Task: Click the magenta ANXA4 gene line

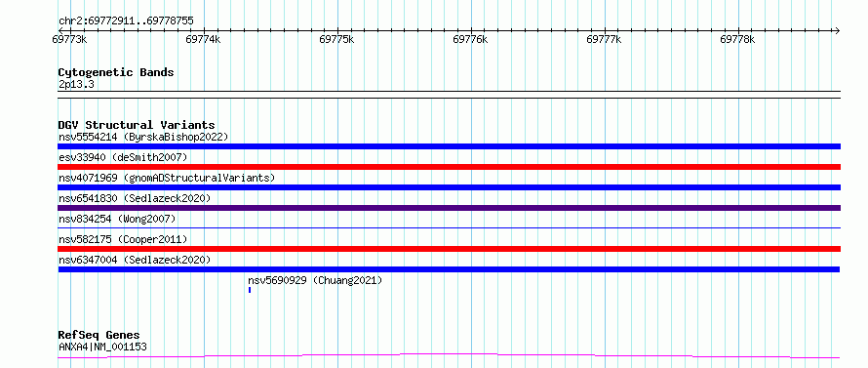Action: (x=449, y=355)
